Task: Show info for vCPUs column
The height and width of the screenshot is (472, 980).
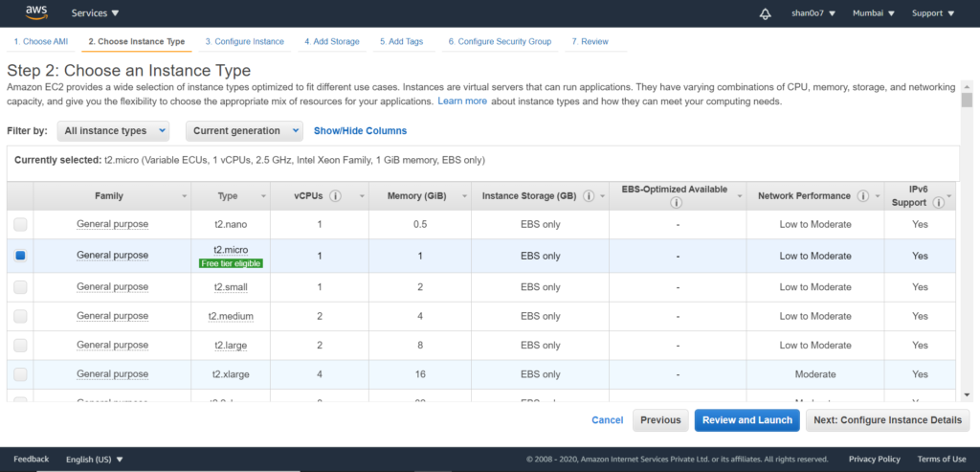Action: (335, 195)
